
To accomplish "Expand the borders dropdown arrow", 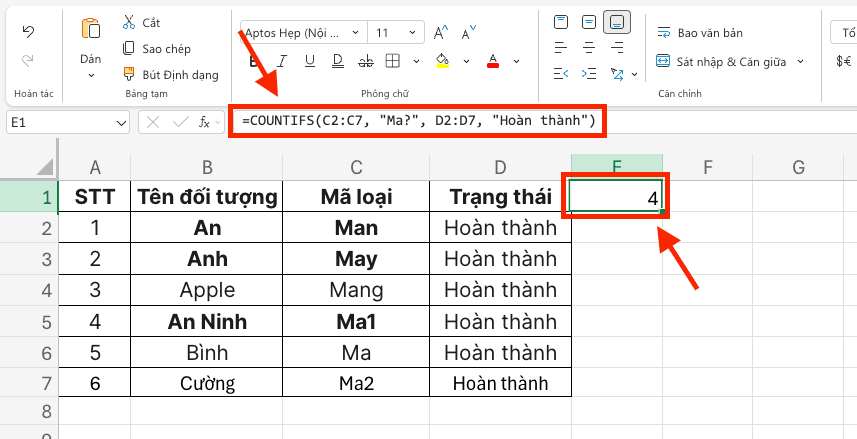I will point(416,61).
